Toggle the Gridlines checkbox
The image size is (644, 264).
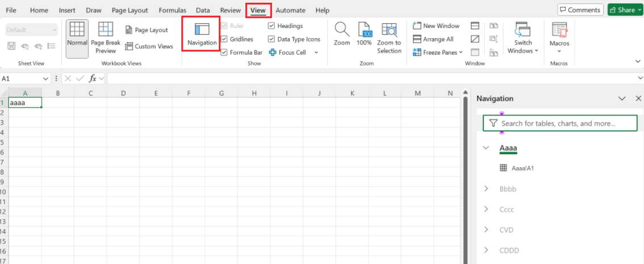pyautogui.click(x=224, y=39)
